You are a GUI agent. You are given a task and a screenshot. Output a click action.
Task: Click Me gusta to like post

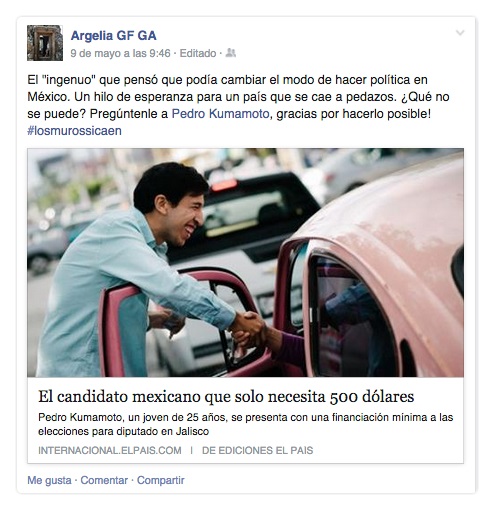click(x=49, y=480)
